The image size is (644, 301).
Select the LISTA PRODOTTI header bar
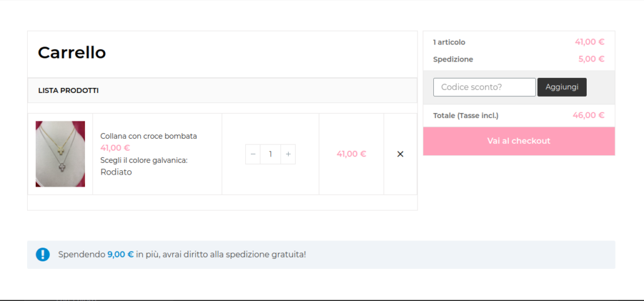pos(222,90)
